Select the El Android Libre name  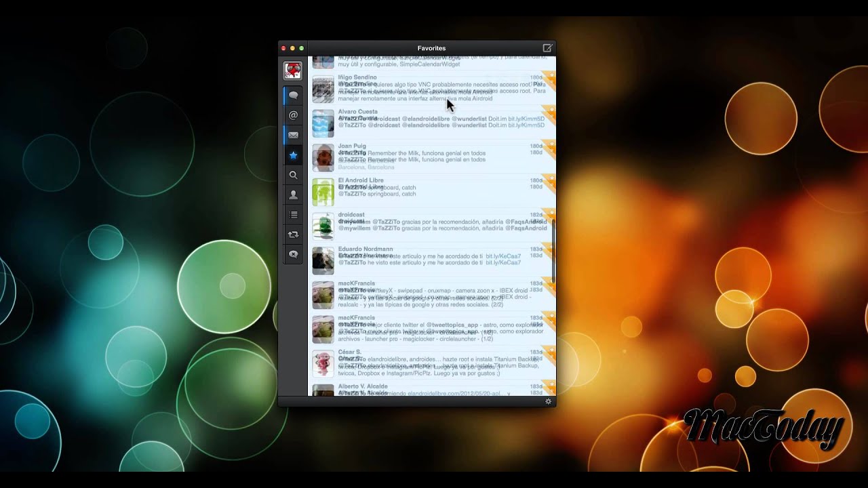[361, 180]
